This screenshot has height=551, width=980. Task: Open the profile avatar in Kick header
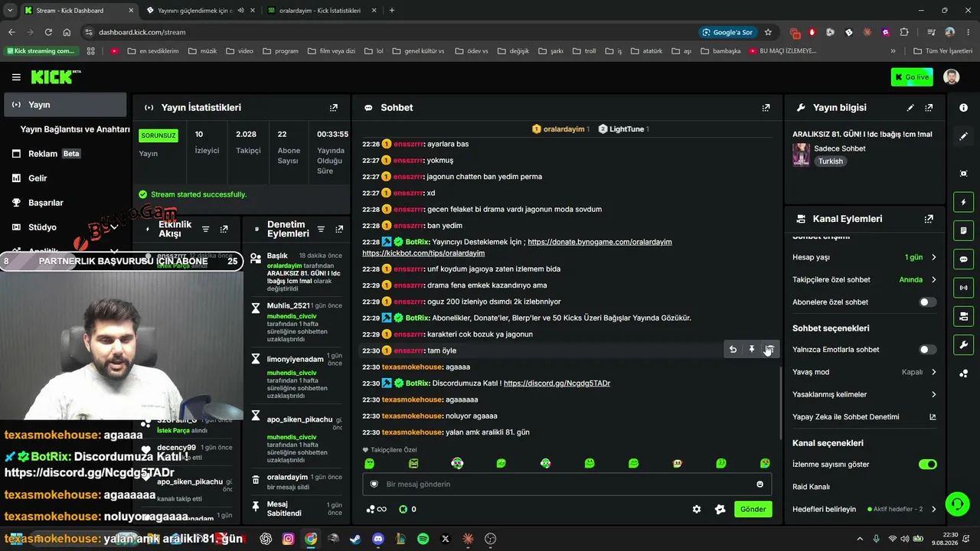point(951,77)
